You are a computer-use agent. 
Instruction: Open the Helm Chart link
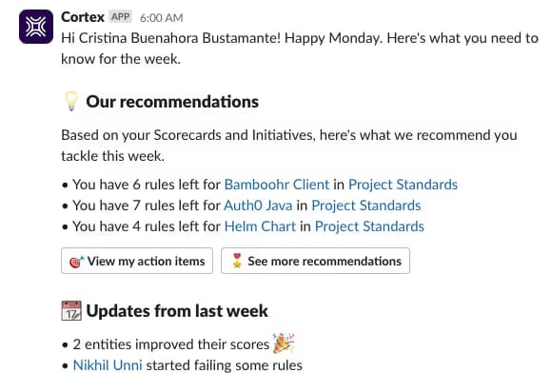(x=260, y=226)
